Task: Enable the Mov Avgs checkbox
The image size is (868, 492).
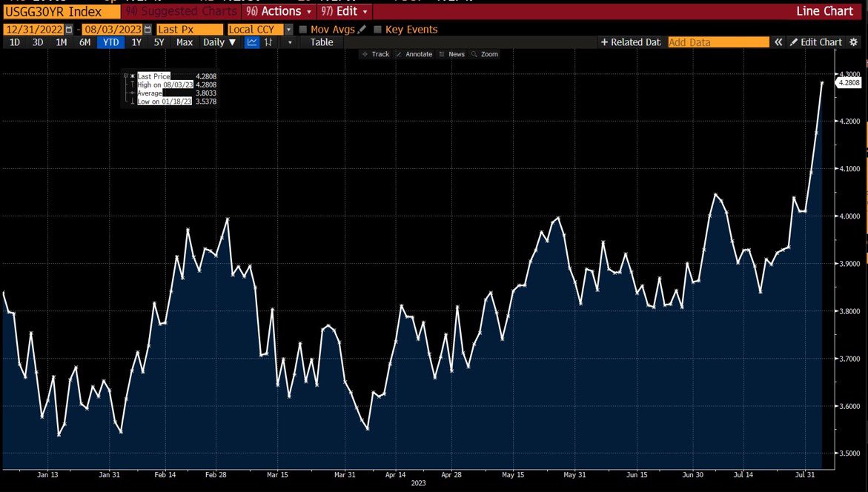Action: tap(302, 30)
